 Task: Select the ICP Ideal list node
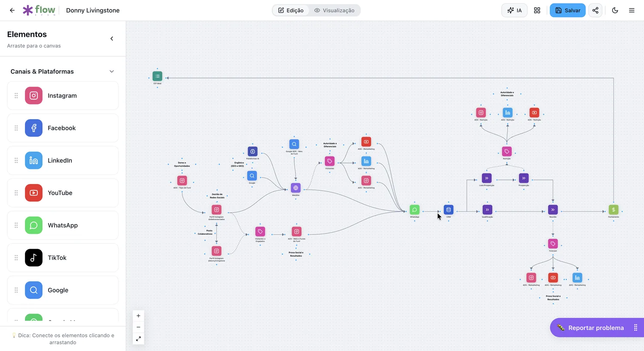coord(158,76)
